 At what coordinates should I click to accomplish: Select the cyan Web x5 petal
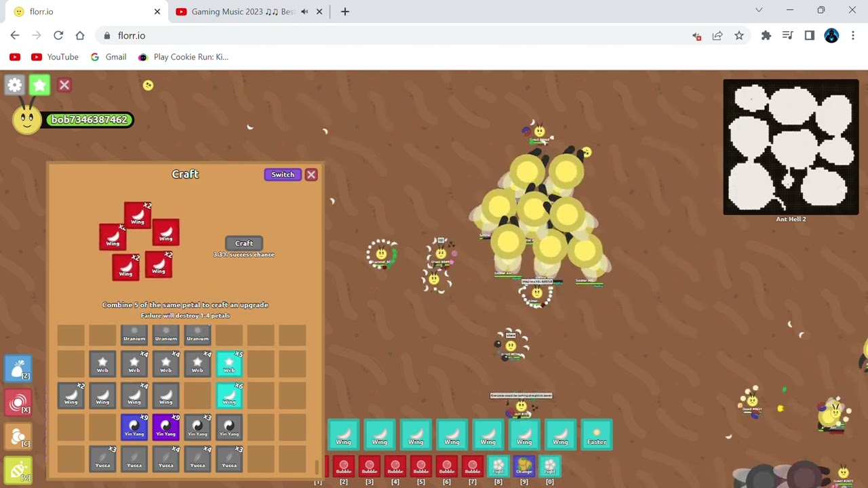click(229, 363)
